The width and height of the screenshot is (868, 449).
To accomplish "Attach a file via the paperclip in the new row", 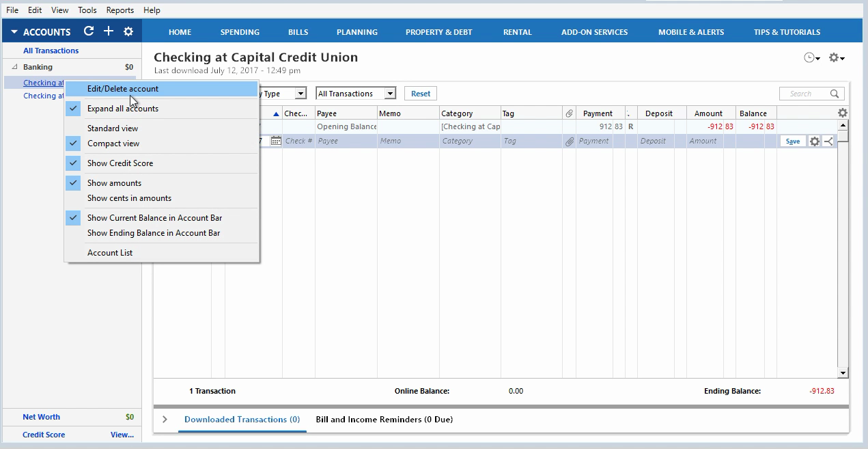I will pyautogui.click(x=569, y=141).
